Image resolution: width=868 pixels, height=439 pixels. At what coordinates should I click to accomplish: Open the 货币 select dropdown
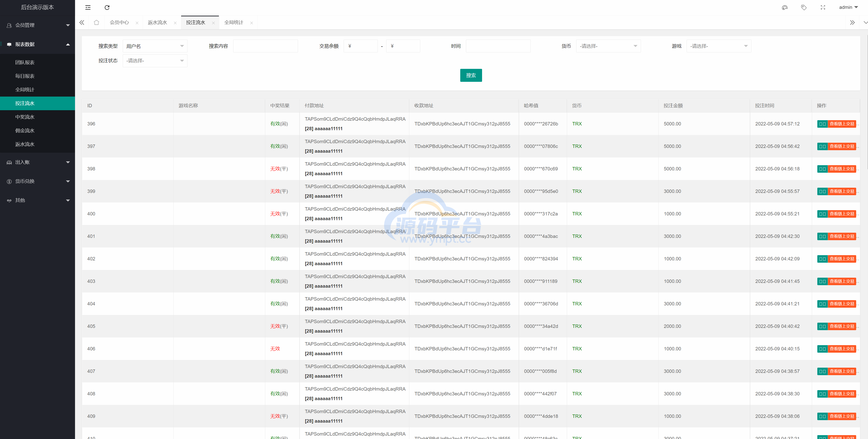[608, 46]
